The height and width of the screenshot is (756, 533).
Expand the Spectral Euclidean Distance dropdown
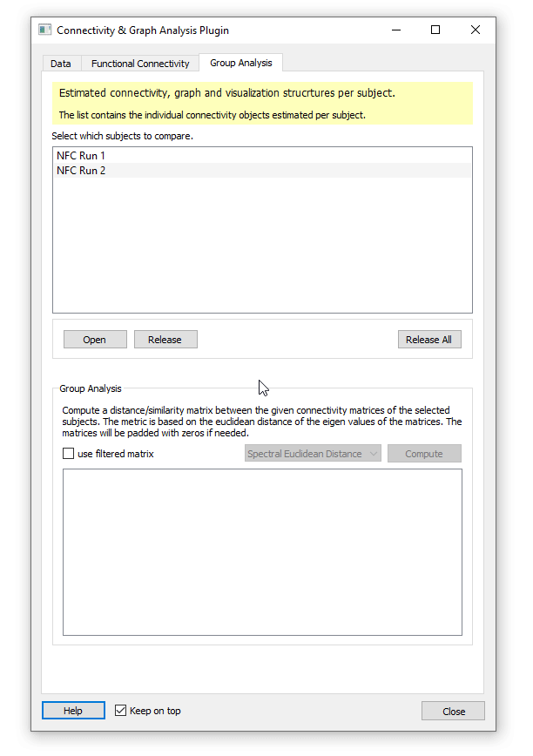[x=313, y=454]
